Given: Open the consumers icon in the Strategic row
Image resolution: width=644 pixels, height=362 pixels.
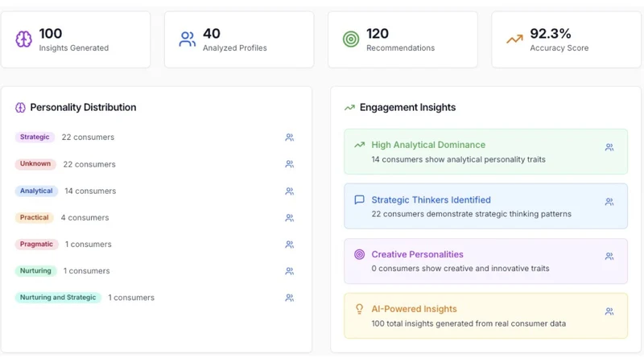Looking at the screenshot, I should (290, 138).
